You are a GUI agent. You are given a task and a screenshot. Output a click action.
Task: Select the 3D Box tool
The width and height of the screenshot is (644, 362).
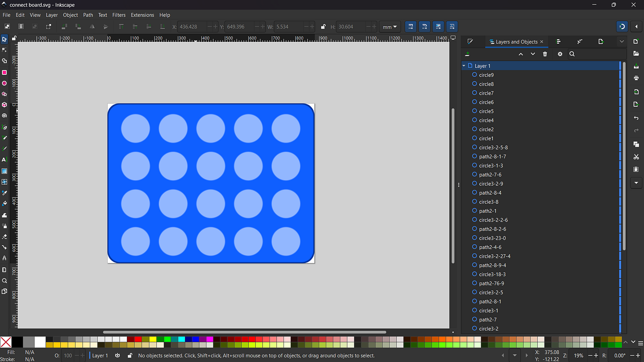click(4, 105)
